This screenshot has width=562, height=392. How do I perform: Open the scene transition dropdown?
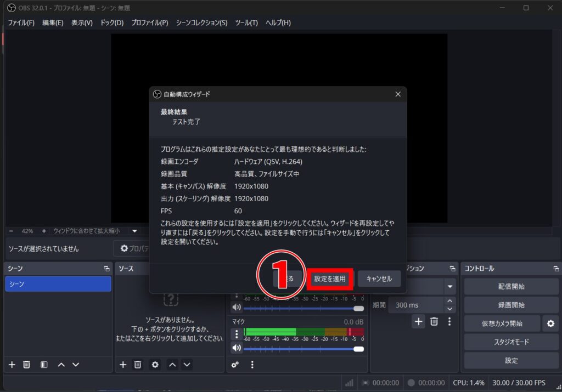pos(449,286)
